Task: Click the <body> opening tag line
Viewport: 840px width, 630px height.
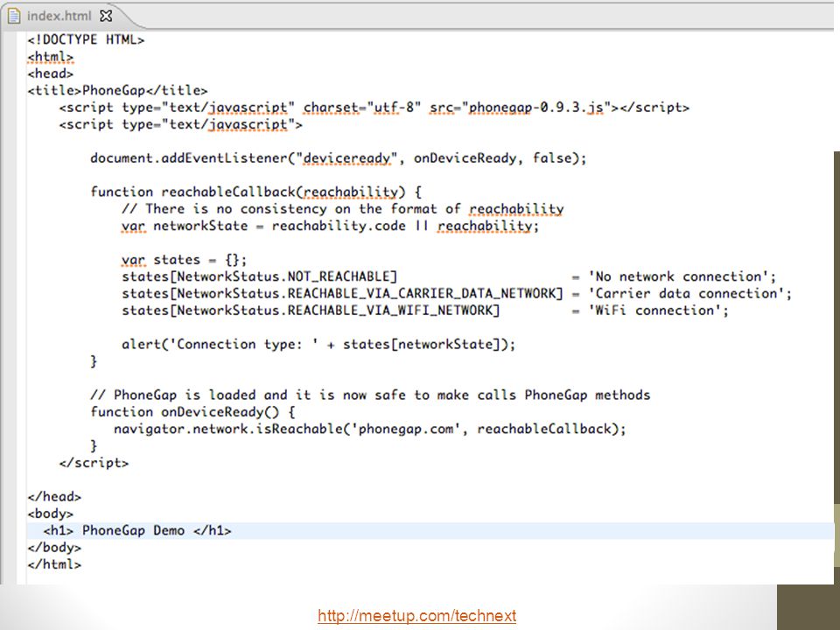Action: [51, 514]
